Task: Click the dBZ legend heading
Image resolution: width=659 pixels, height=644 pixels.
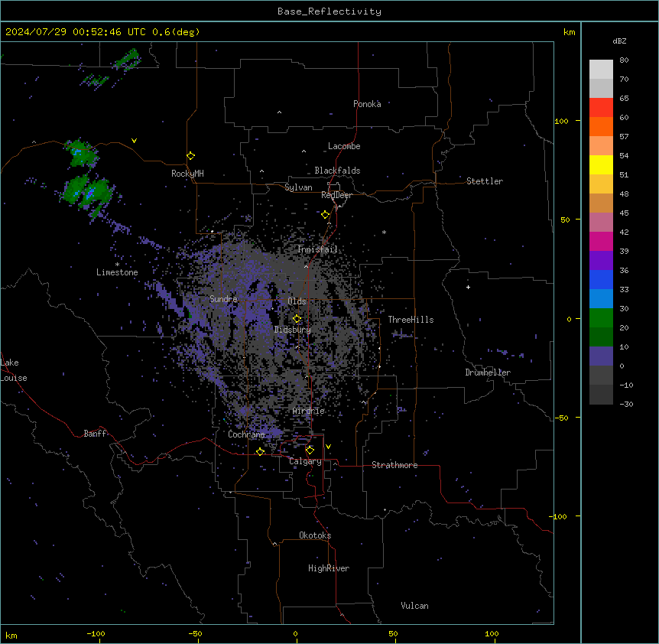Action: click(x=619, y=41)
